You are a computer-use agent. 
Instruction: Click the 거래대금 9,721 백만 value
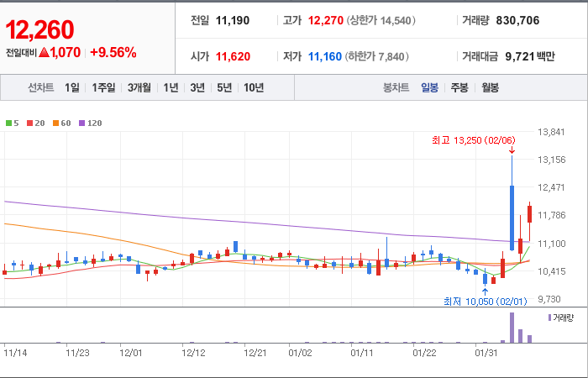click(530, 56)
